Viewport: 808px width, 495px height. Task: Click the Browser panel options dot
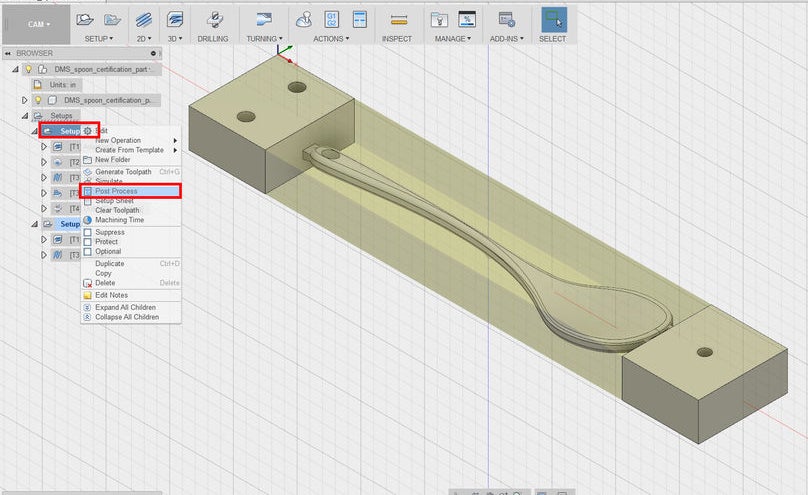(x=153, y=53)
